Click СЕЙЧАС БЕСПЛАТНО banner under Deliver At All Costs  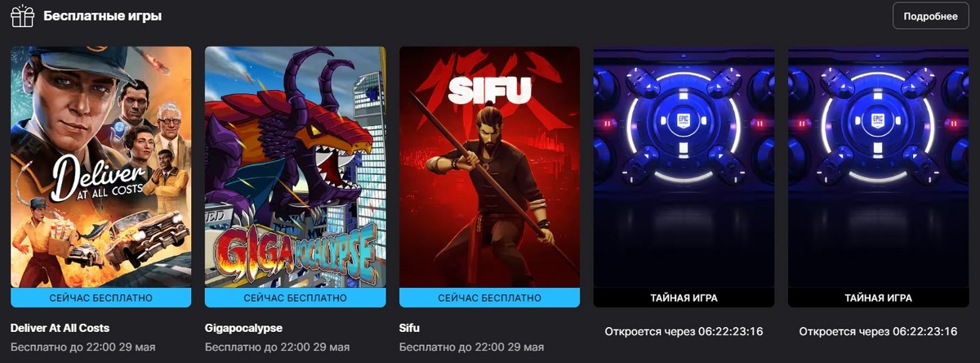pyautogui.click(x=100, y=298)
